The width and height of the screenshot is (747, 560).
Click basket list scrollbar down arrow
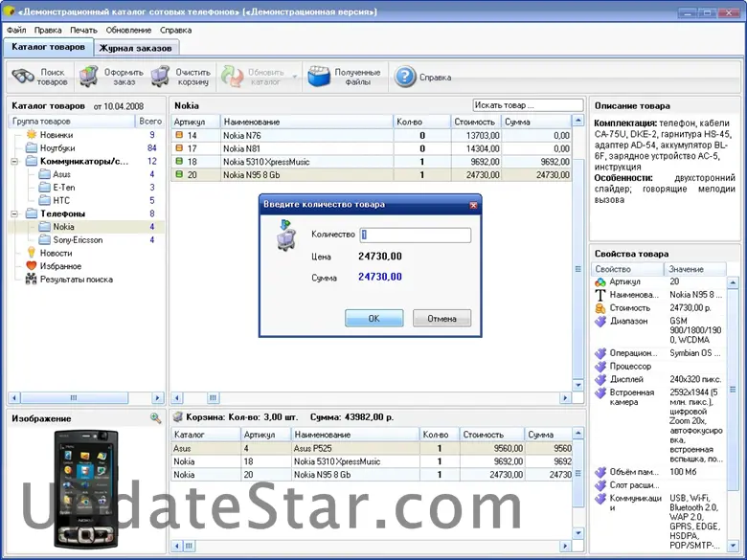pyautogui.click(x=577, y=533)
